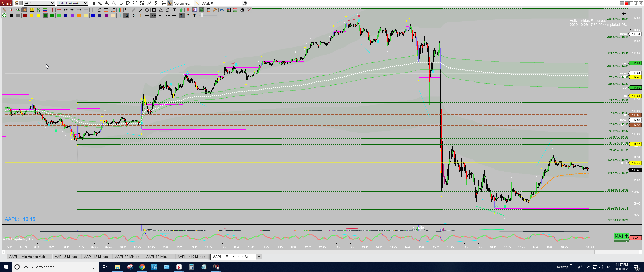Image resolution: width=644 pixels, height=272 pixels.
Task: Click the back arrow on chart
Action: point(624,13)
